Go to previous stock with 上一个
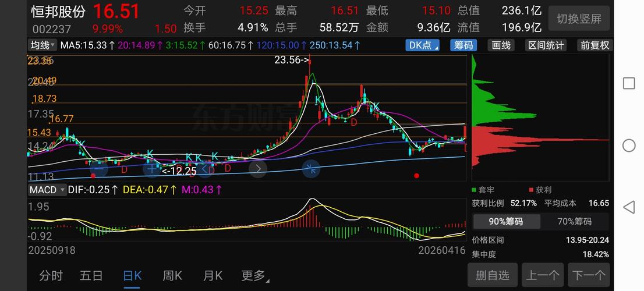644x291 pixels. click(x=543, y=275)
